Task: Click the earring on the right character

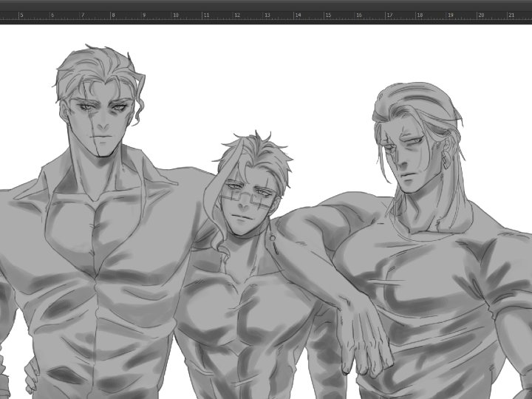Action: (x=446, y=160)
